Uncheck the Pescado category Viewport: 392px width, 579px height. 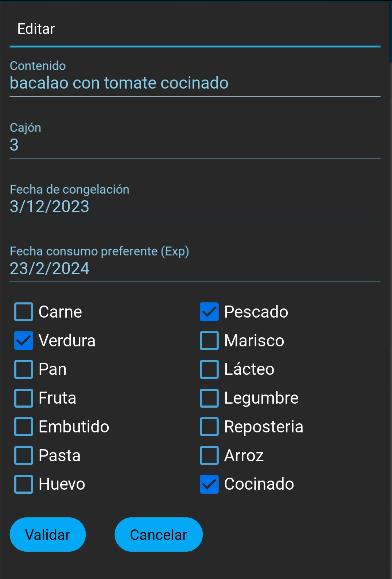click(x=209, y=312)
